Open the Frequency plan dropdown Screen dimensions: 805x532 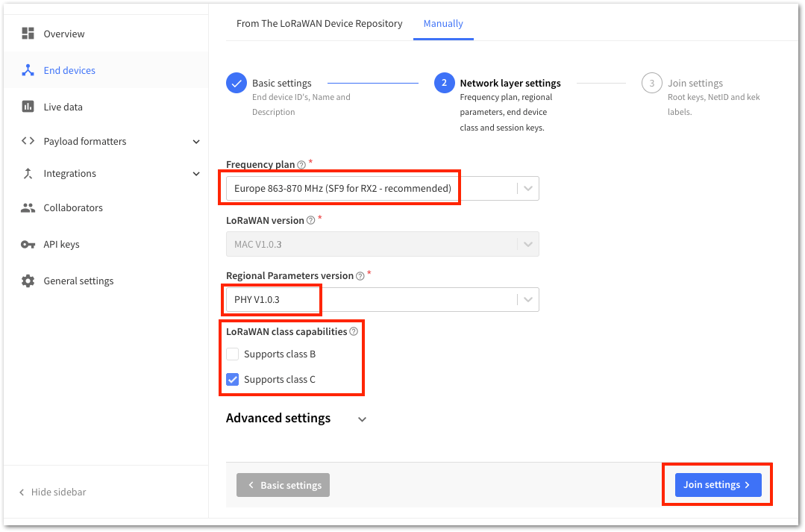coord(383,189)
